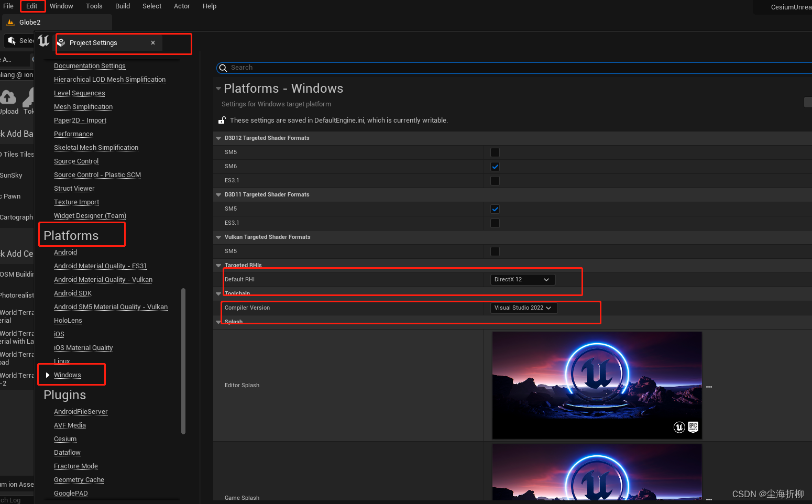Collapse Vulkan Targeted Shader Formats section
Image resolution: width=812 pixels, height=504 pixels.
[x=218, y=237]
